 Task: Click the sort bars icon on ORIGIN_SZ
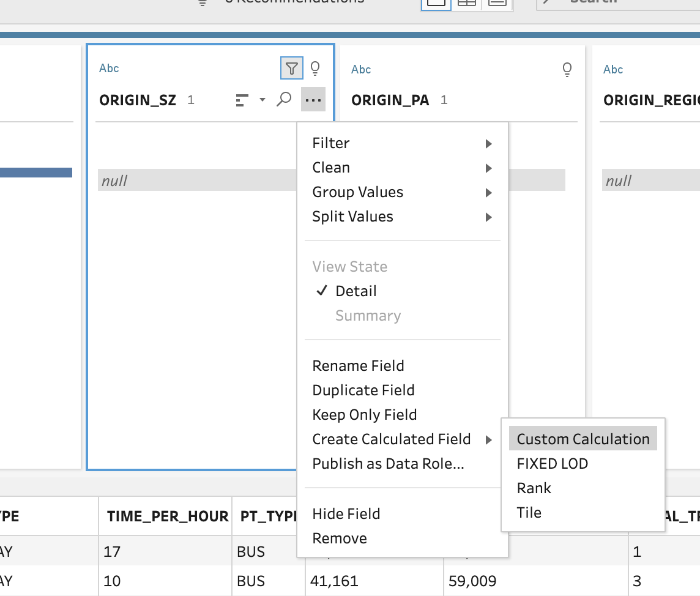(242, 100)
